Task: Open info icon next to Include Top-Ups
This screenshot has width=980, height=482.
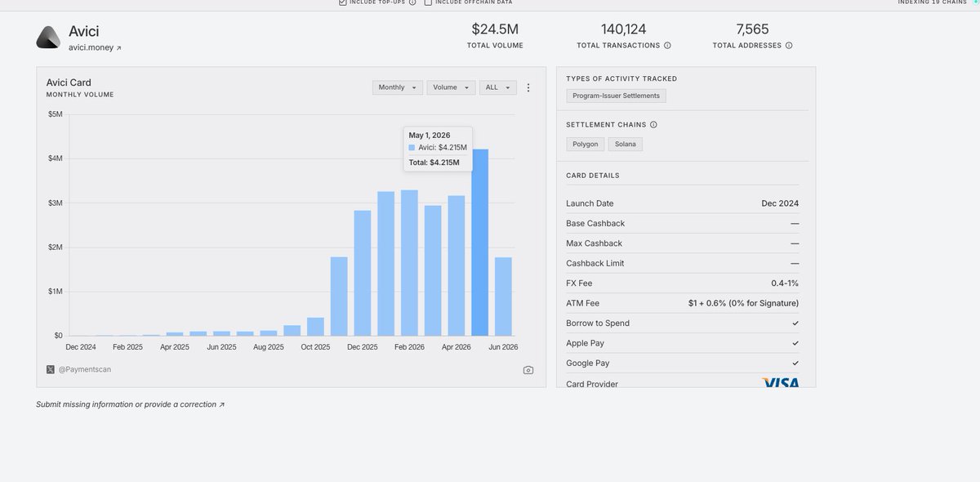Action: (412, 2)
